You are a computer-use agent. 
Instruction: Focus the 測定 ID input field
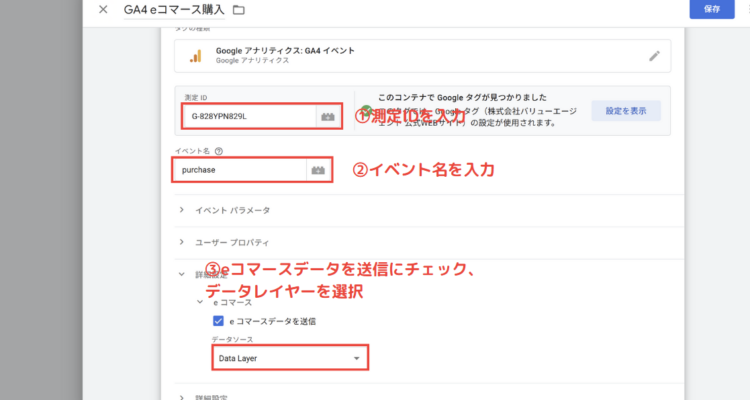pyautogui.click(x=249, y=116)
